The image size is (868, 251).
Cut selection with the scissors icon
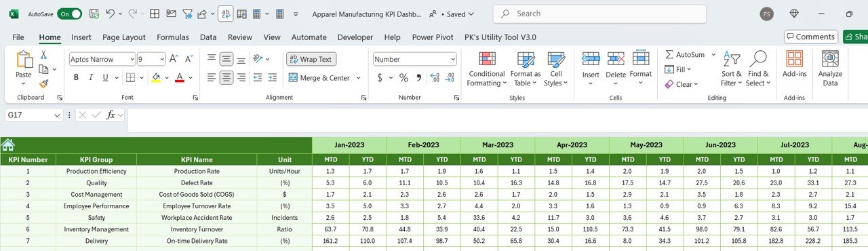click(x=43, y=55)
